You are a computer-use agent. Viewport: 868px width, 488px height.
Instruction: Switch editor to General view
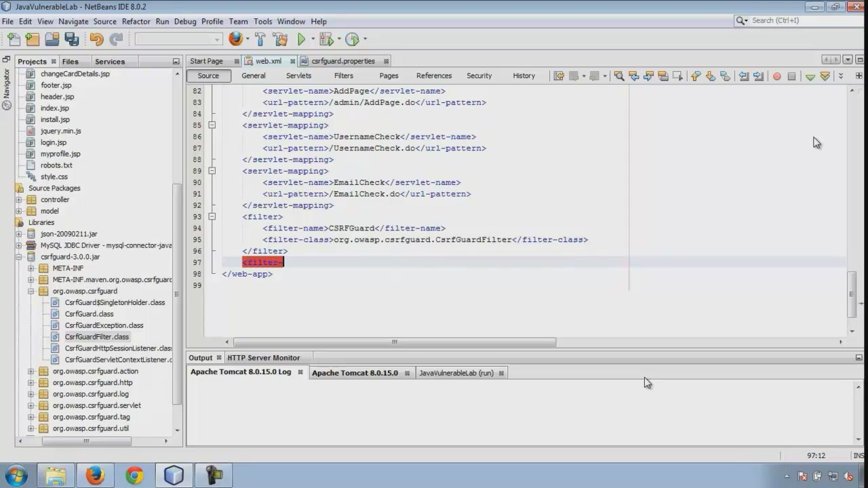[x=254, y=76]
